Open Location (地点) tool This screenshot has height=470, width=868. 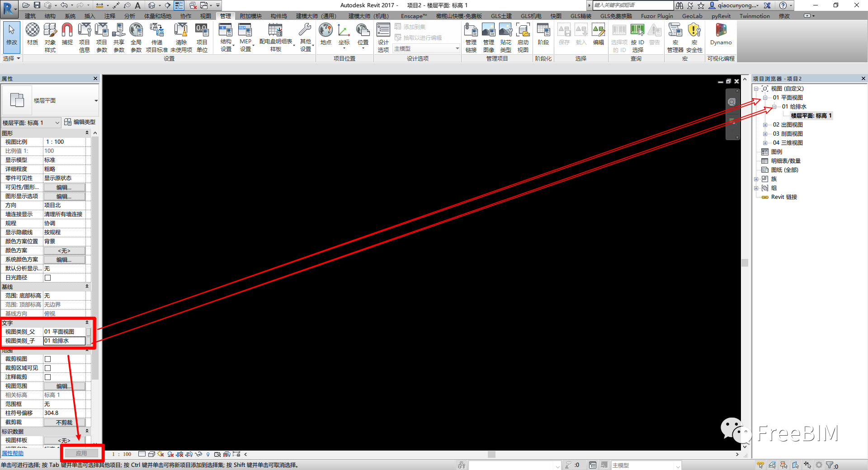(325, 35)
